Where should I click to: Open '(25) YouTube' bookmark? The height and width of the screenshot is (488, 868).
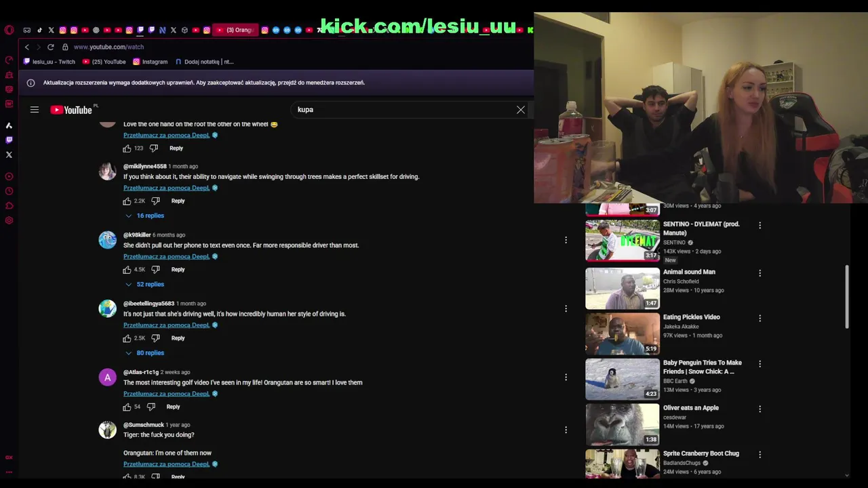point(104,62)
